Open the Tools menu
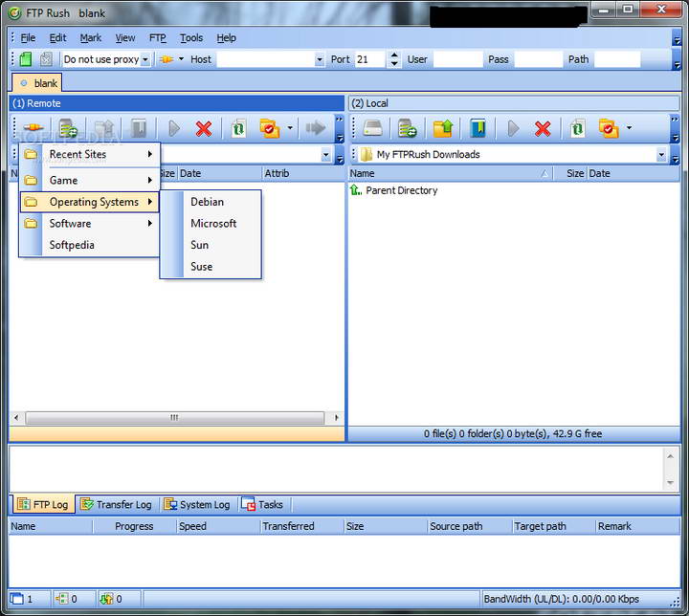 tap(191, 38)
